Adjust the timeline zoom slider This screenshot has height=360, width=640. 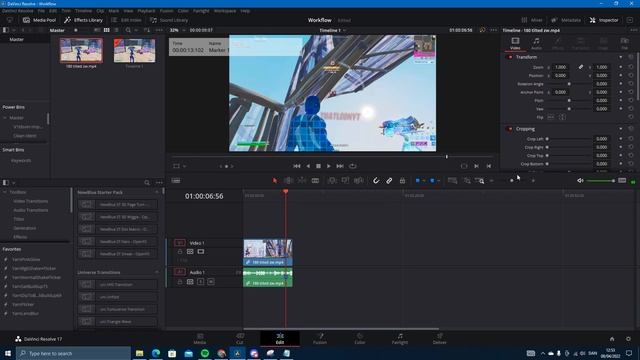(x=512, y=180)
